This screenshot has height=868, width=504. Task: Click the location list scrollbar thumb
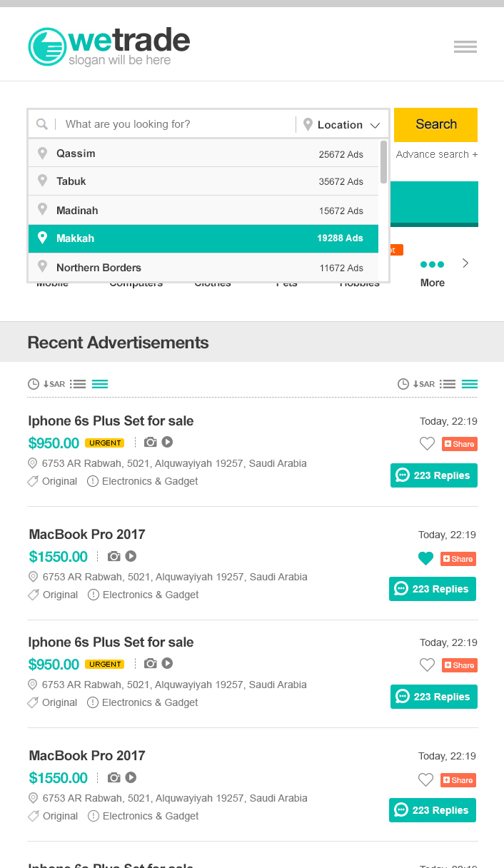384,161
